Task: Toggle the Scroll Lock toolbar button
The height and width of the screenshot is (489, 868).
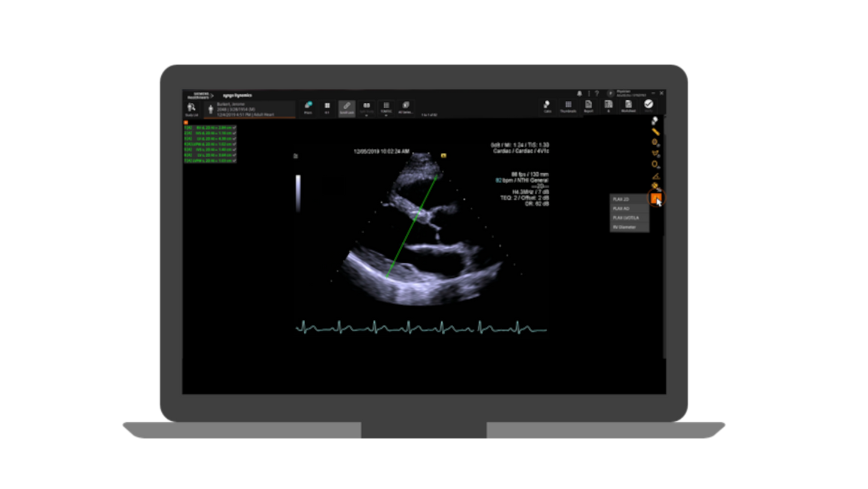Action: [x=346, y=108]
